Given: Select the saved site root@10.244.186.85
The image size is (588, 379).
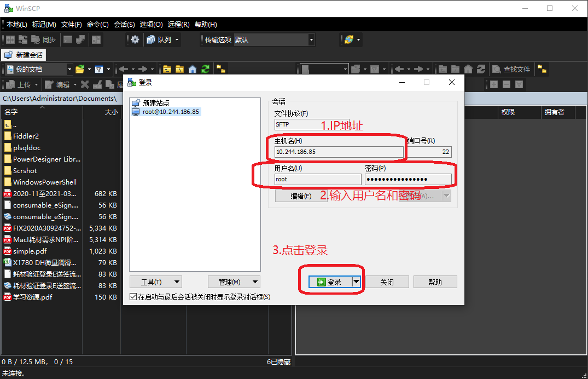Looking at the screenshot, I should (166, 112).
